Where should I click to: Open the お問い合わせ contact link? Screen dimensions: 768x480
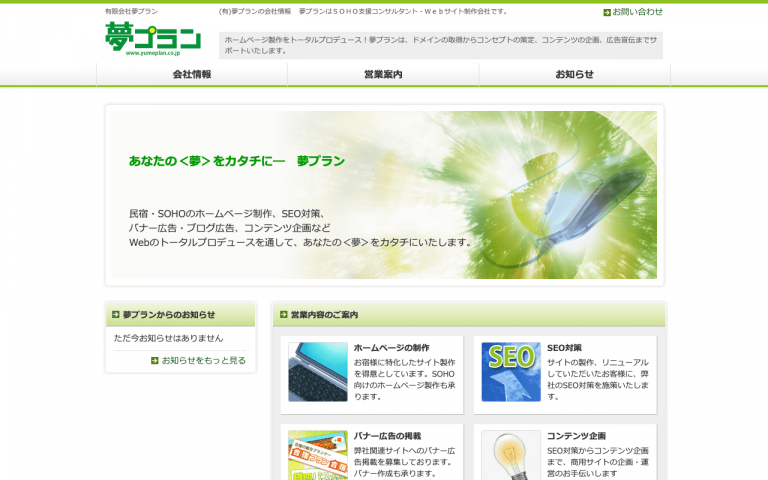[637, 12]
